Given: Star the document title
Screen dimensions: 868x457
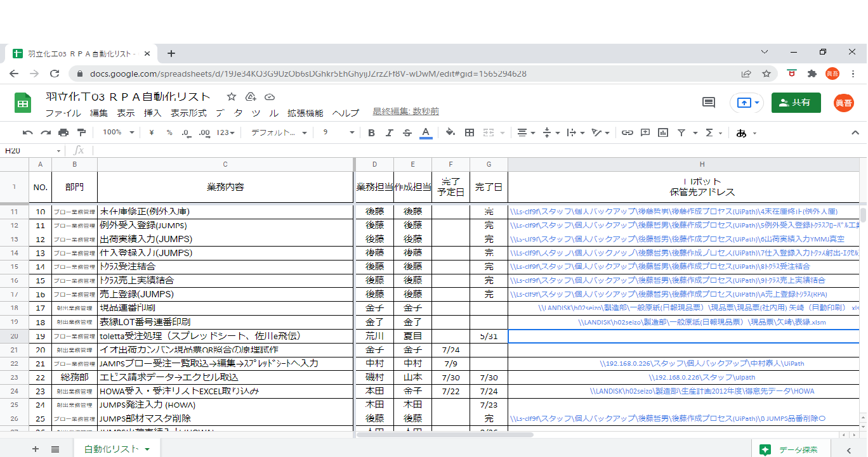Looking at the screenshot, I should click(232, 97).
